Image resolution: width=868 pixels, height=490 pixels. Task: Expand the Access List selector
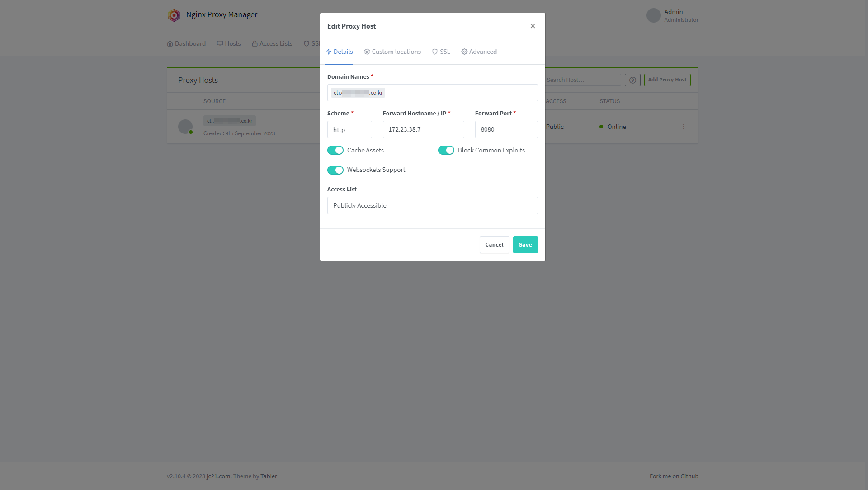432,205
